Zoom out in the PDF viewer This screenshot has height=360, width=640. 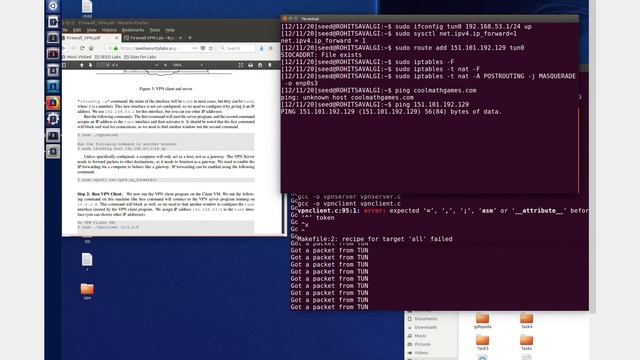[x=156, y=65]
